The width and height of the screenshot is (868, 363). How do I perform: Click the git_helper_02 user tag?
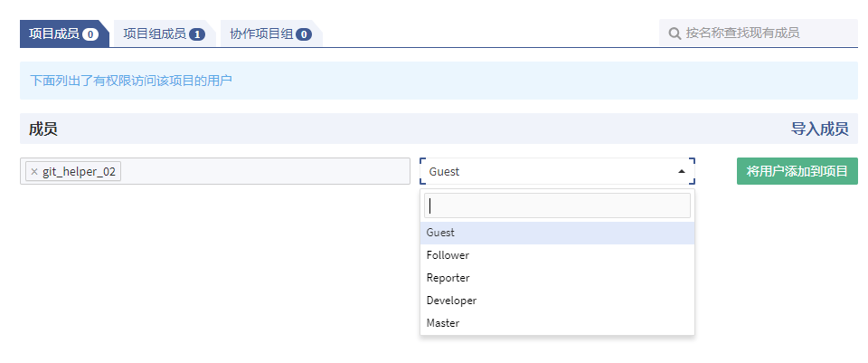[x=79, y=171]
